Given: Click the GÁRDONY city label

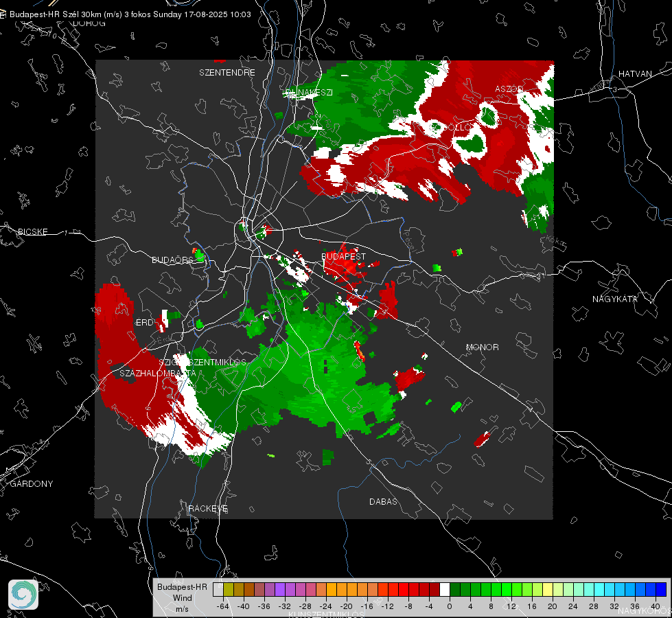Looking at the screenshot, I should tap(32, 484).
